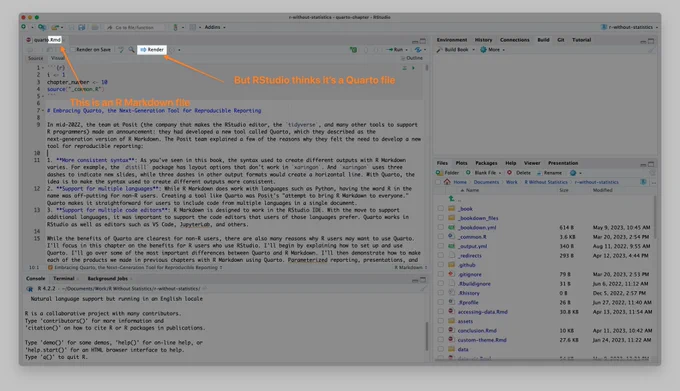Click the section icon in editor status bar
Viewport: 680px width, 391px height.
click(x=50, y=267)
